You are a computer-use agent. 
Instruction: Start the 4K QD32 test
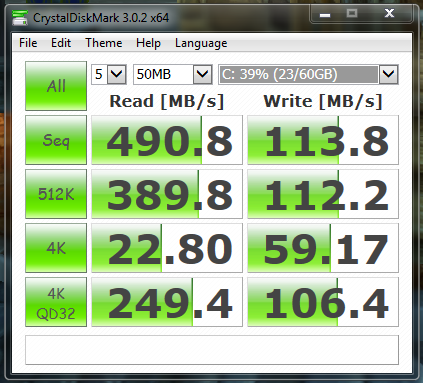(x=56, y=302)
